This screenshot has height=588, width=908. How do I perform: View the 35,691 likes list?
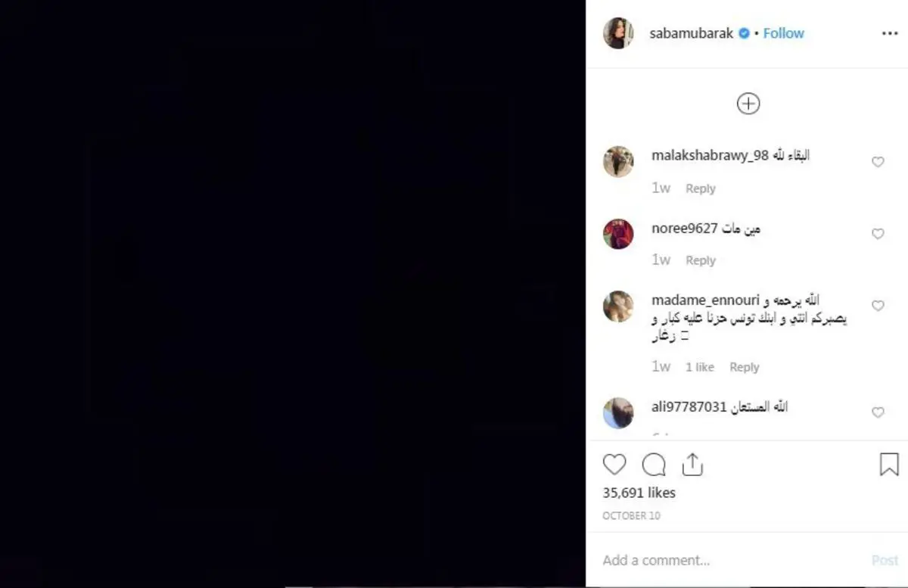[x=639, y=493]
